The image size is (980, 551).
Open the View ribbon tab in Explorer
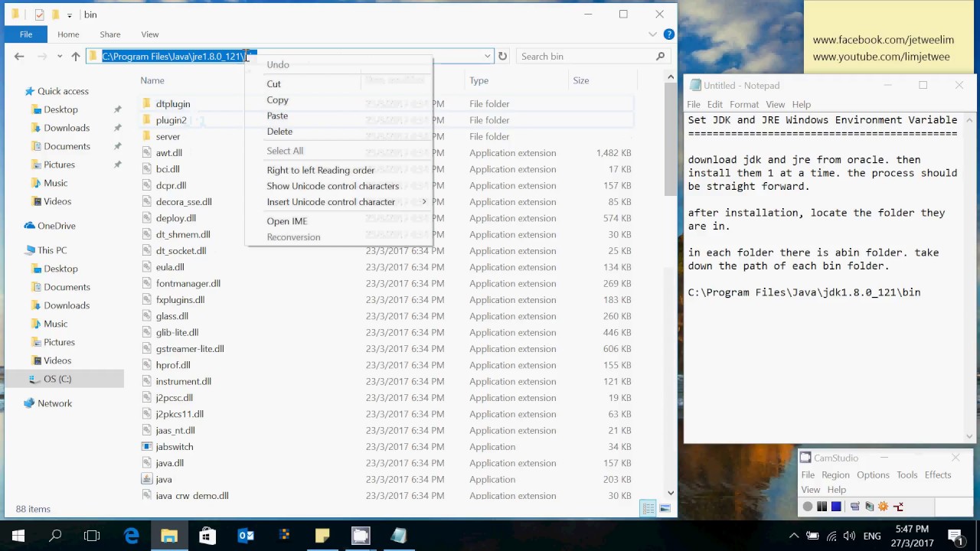point(150,34)
